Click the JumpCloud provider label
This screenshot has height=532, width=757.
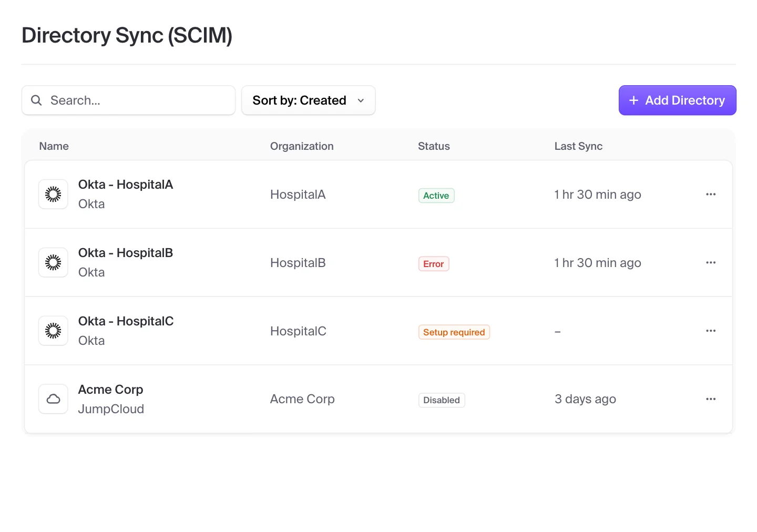111,409
